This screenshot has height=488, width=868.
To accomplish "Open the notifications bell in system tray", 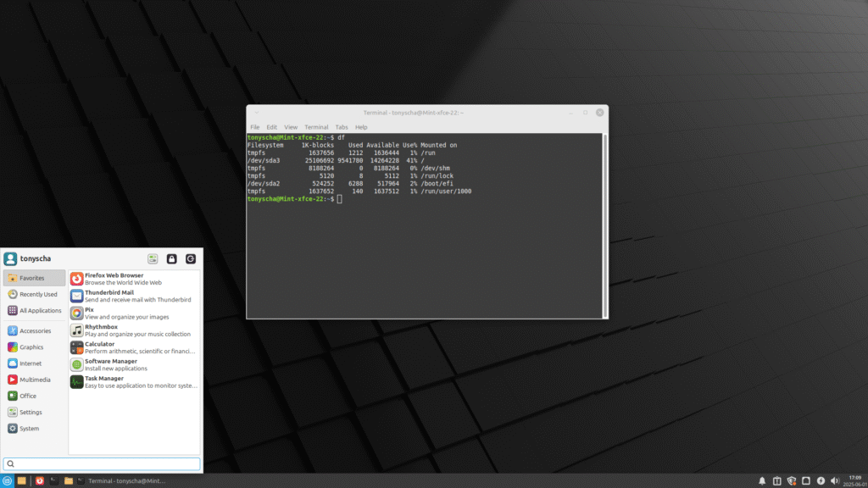I will pyautogui.click(x=762, y=481).
